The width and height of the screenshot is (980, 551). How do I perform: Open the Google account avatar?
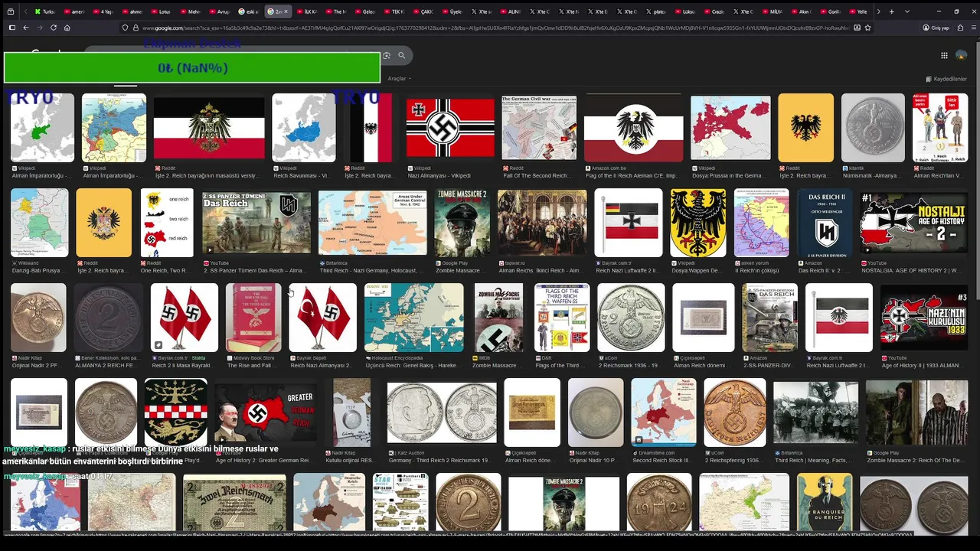pos(962,55)
